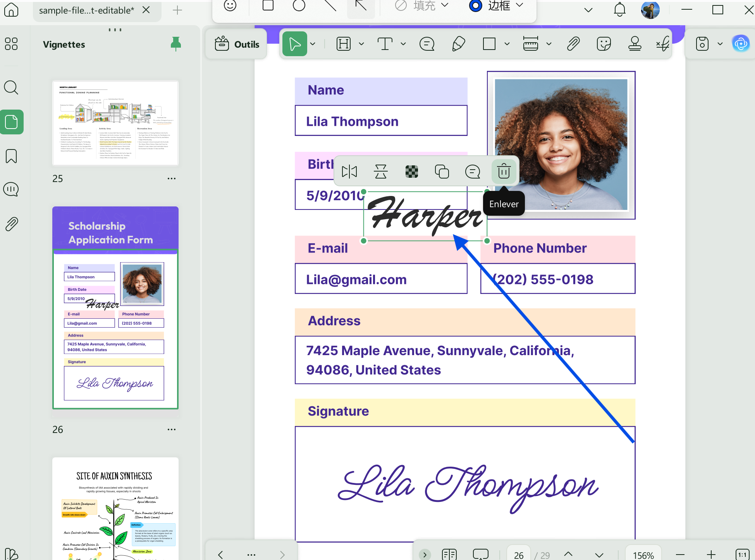The image size is (755, 560).
Task: Flip the stamp vertically
Action: coord(381,171)
